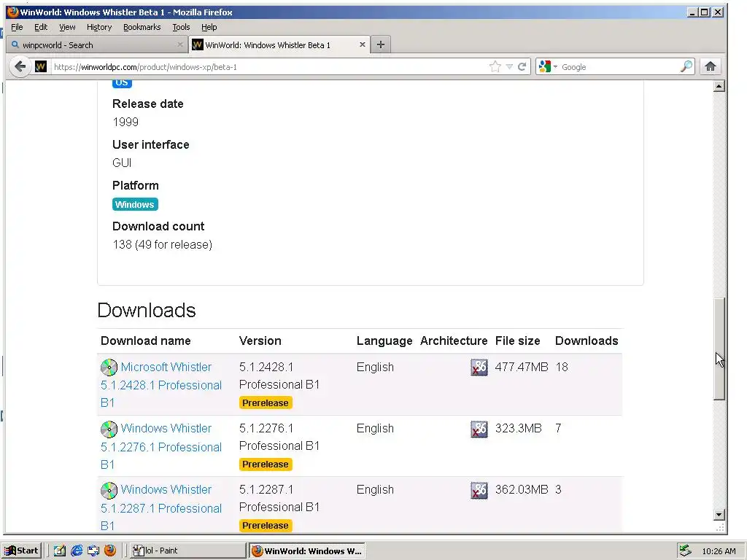747x560 pixels.
Task: Click the Download name column header
Action: (145, 341)
